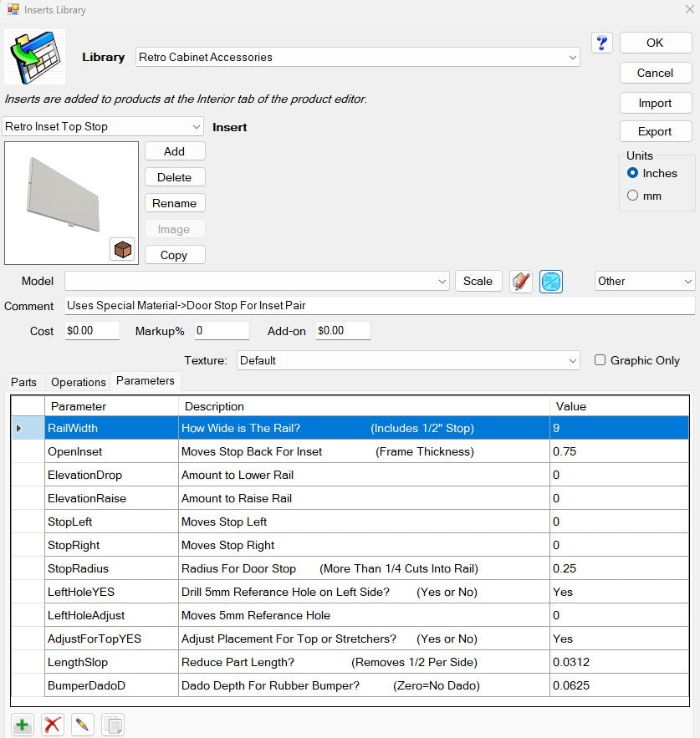Select the Inches units radio button
Viewport: 700px width, 738px height.
pos(633,173)
